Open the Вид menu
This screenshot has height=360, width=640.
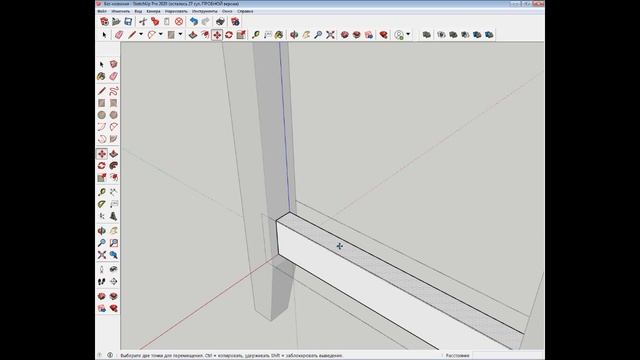coord(138,11)
